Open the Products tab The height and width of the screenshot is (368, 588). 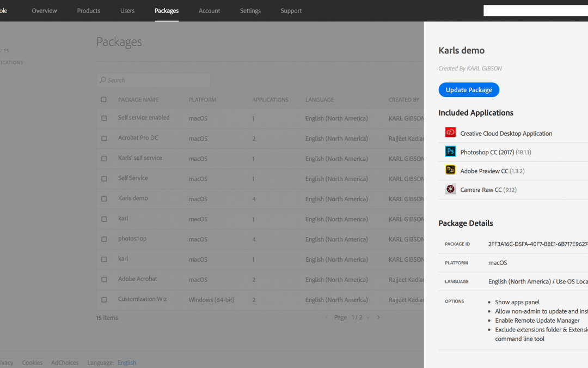89,10
